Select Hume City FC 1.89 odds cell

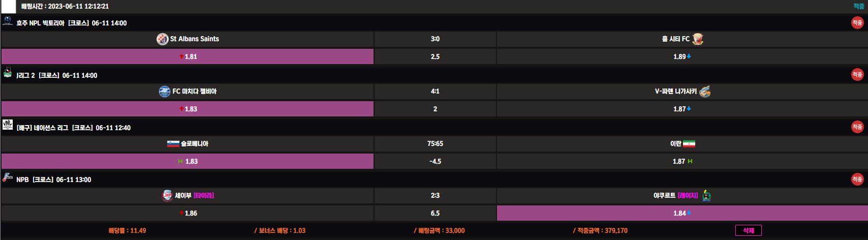pyautogui.click(x=682, y=56)
